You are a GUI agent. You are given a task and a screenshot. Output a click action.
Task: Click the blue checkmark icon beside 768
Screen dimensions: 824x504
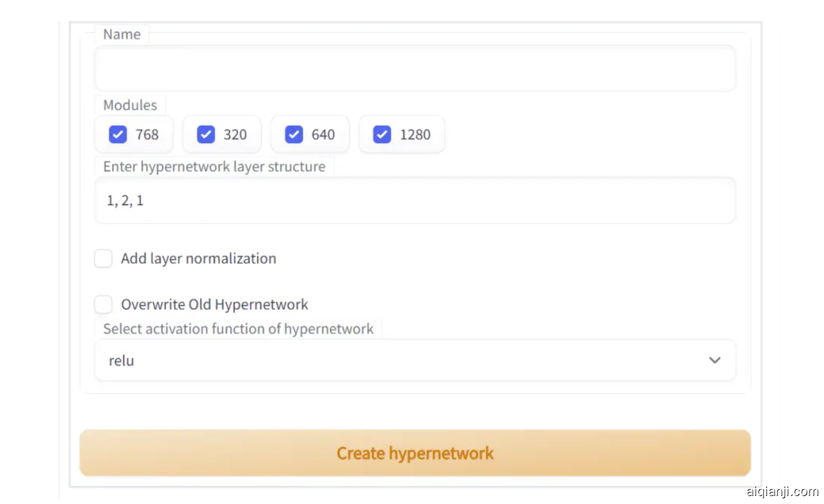tap(118, 134)
